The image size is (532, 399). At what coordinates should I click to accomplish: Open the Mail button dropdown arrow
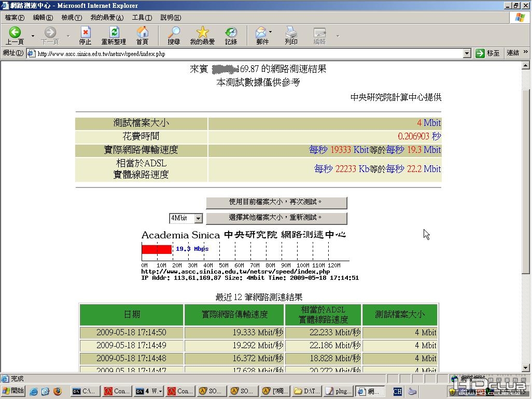point(271,32)
